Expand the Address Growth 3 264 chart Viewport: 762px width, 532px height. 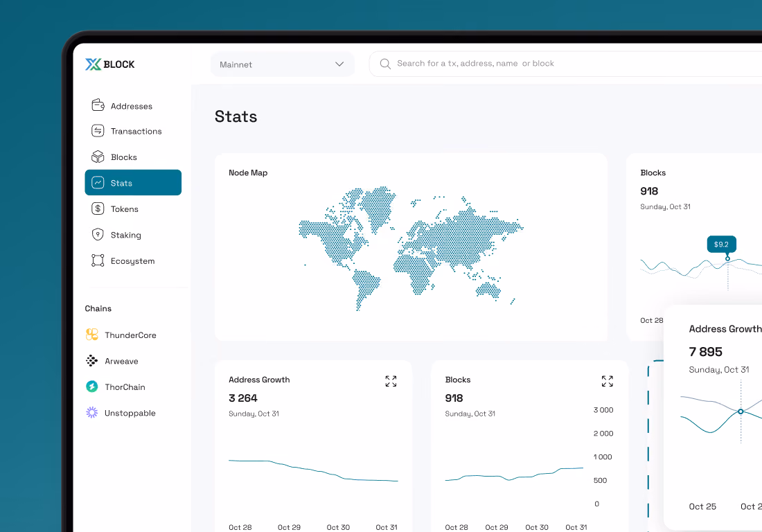pyautogui.click(x=391, y=381)
